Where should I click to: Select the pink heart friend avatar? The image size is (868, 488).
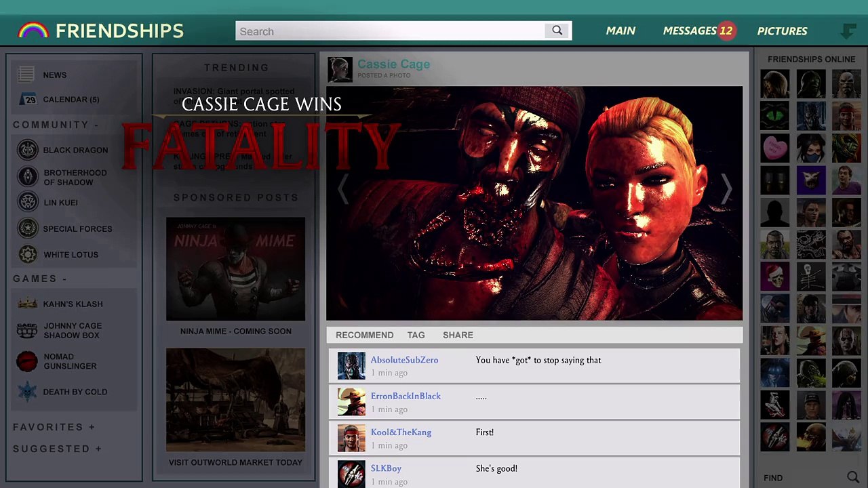tap(775, 148)
